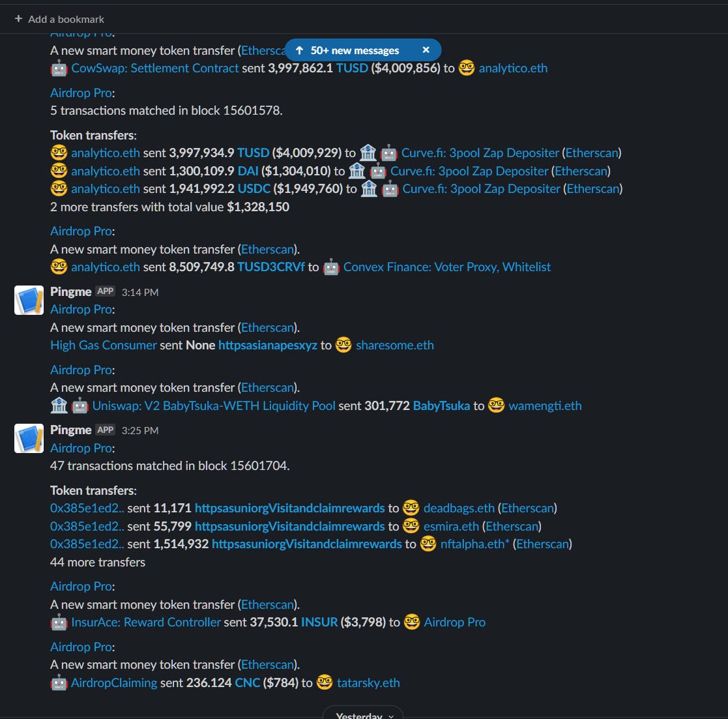
Task: Open Pingme sender name at 3:25 PM
Action: (x=70, y=430)
